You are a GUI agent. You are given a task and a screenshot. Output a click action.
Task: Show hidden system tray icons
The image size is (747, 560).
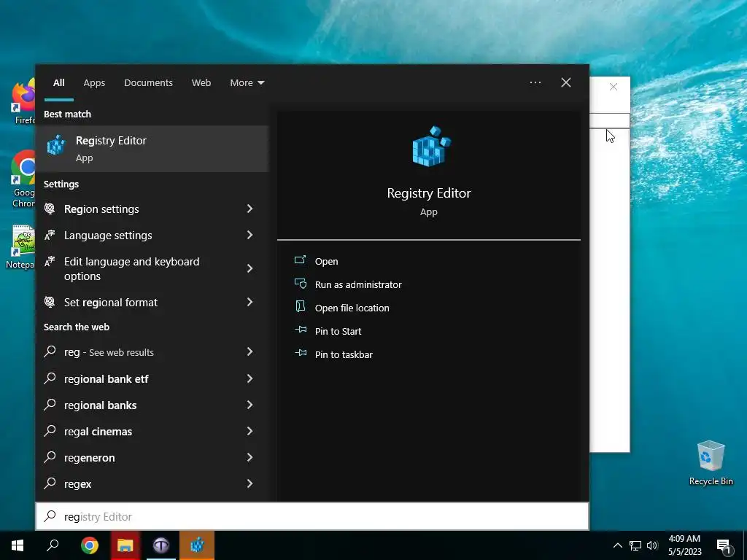point(617,545)
